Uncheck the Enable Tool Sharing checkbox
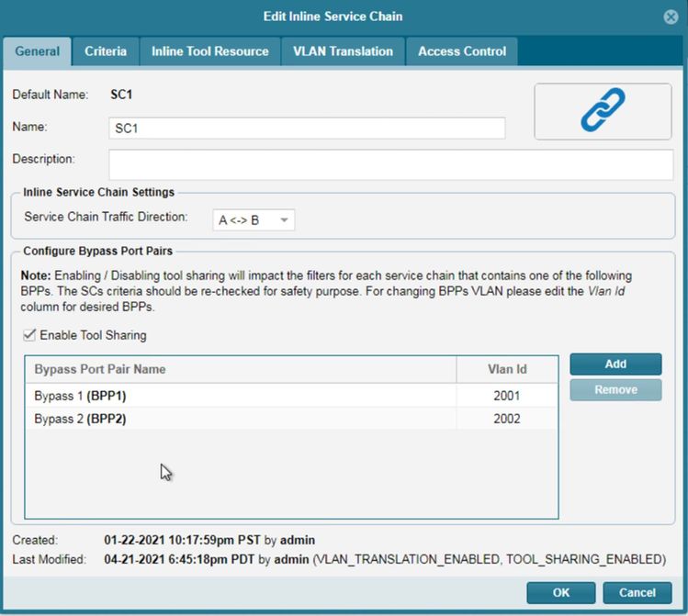The width and height of the screenshot is (688, 616). pos(30,336)
